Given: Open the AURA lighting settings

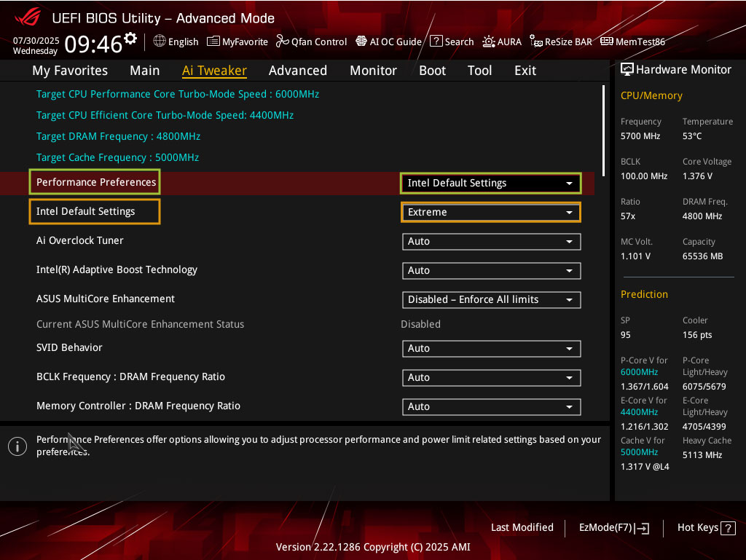Looking at the screenshot, I should click(x=488, y=42).
